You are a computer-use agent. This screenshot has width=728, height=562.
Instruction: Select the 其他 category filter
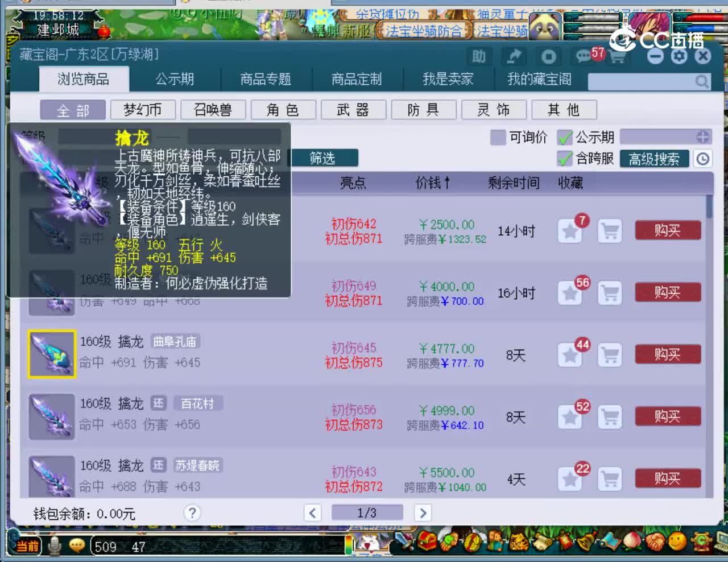[x=564, y=110]
